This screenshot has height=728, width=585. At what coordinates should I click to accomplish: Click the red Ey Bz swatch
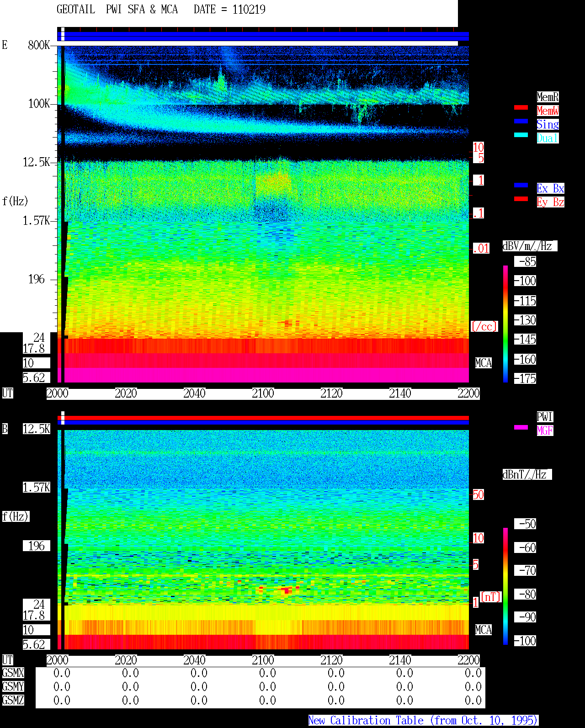(x=521, y=199)
